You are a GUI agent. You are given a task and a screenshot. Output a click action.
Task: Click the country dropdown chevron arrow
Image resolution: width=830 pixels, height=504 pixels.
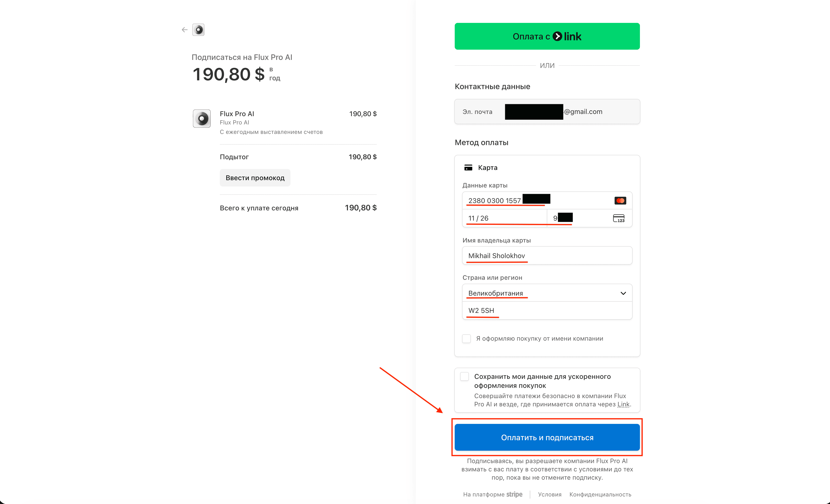tap(623, 293)
